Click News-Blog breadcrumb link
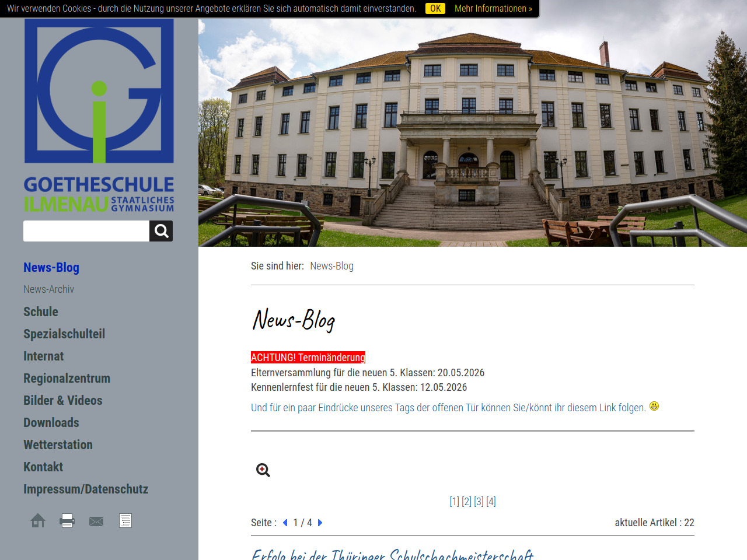The width and height of the screenshot is (747, 560). pyautogui.click(x=331, y=266)
